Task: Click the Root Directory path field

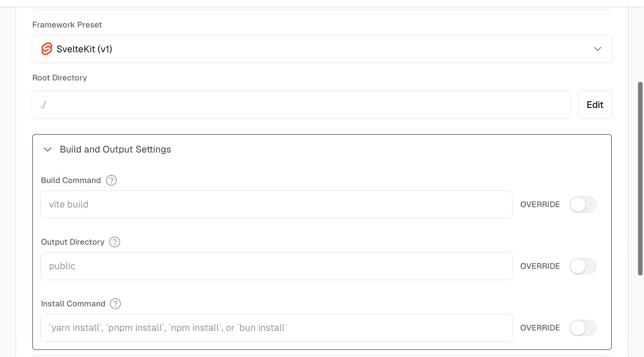Action: coord(301,105)
